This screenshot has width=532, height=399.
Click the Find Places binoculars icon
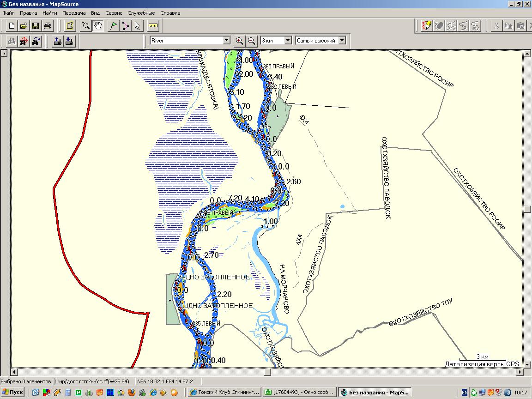12,41
